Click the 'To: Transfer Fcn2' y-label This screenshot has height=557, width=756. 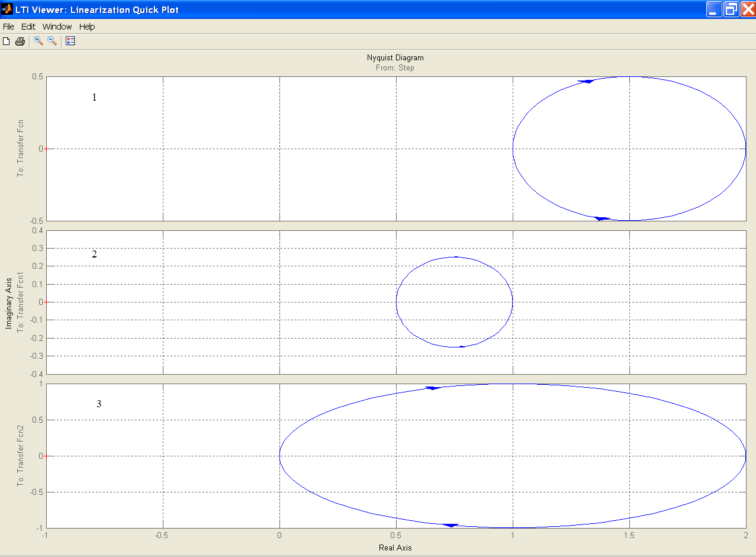pos(21,456)
